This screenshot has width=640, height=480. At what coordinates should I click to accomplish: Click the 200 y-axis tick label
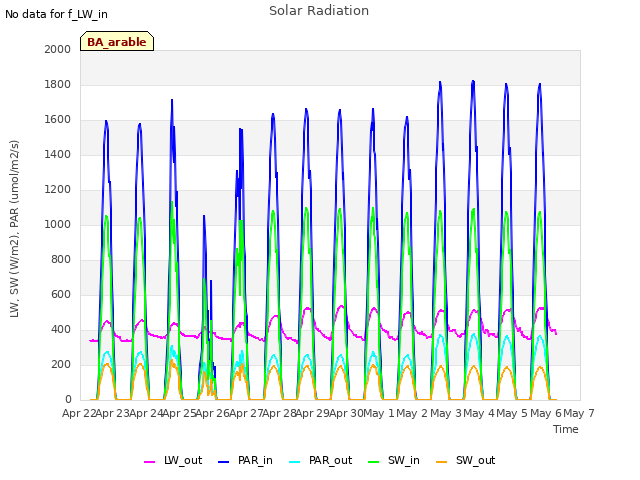point(61,364)
